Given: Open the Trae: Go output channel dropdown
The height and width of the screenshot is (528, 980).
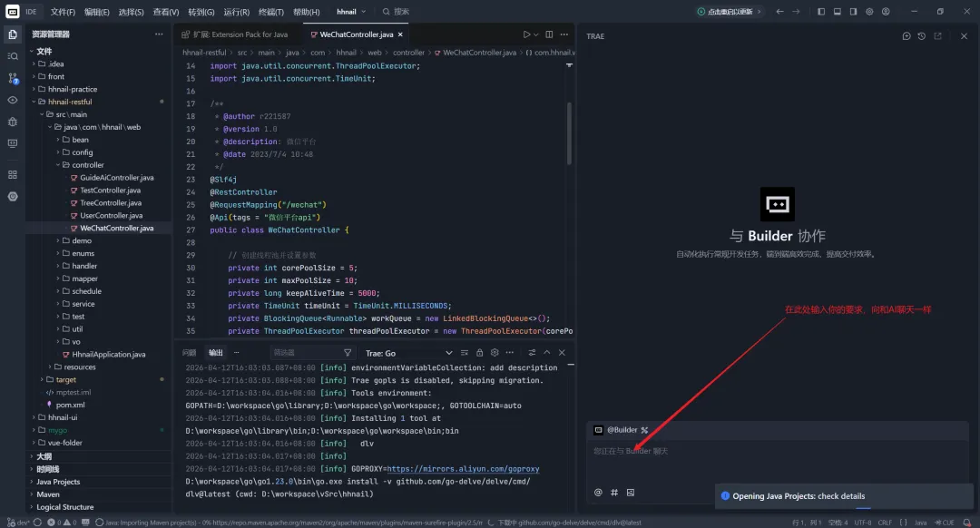Looking at the screenshot, I should [408, 353].
